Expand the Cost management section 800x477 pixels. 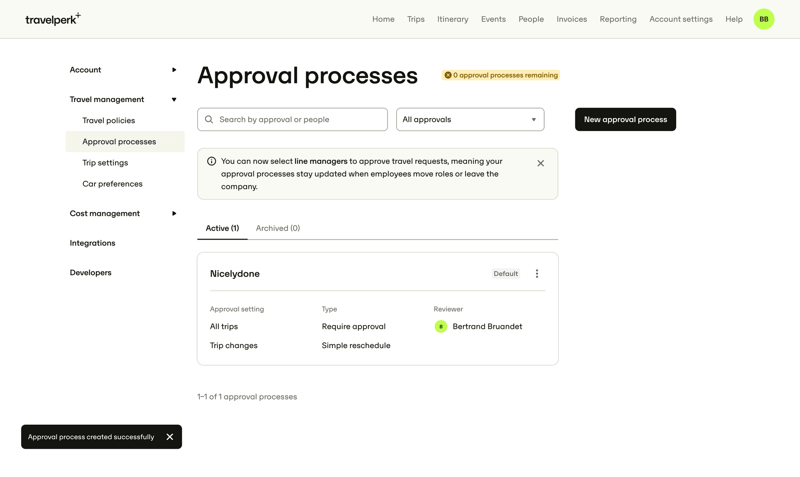[173, 214]
